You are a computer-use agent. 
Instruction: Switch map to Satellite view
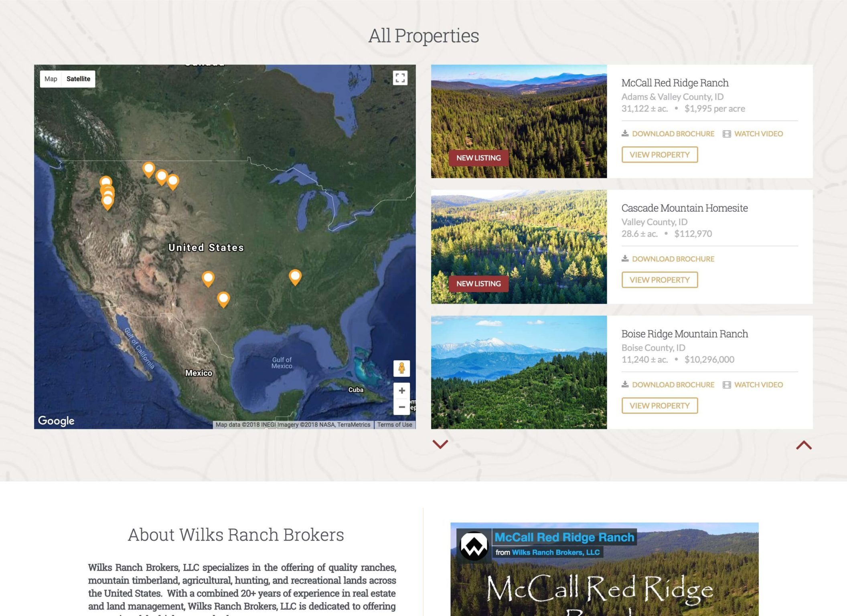click(x=78, y=79)
